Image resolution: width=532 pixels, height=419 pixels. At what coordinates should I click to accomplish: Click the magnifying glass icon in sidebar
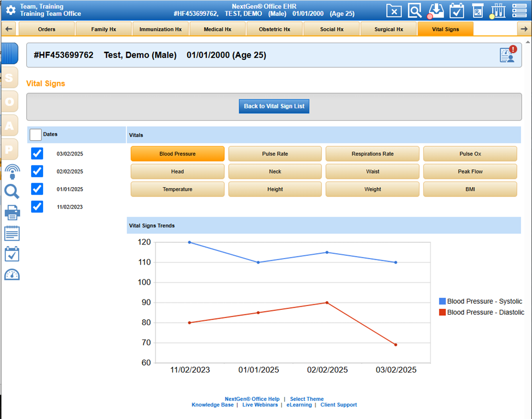[x=12, y=191]
